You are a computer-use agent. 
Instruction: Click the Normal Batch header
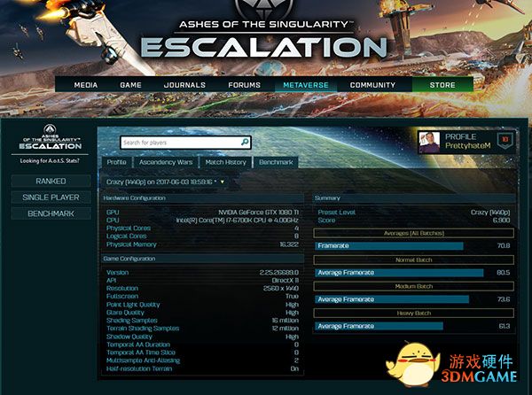[x=414, y=259]
